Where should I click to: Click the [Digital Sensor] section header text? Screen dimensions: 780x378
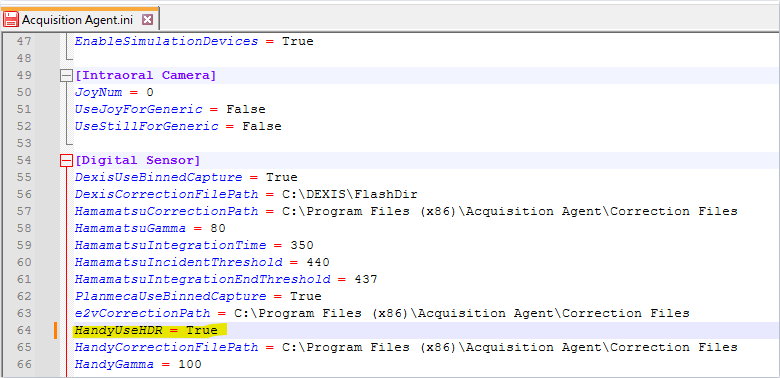[138, 160]
